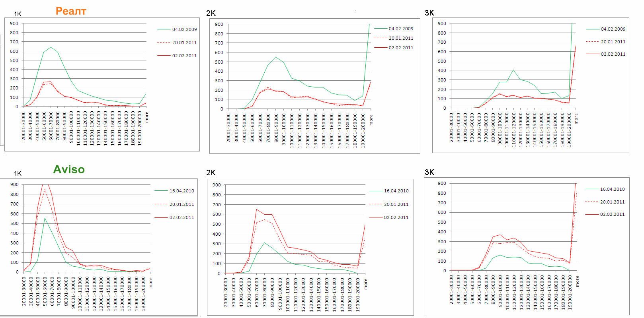
Task: Click the orange Реалт heading
Action: point(71,11)
